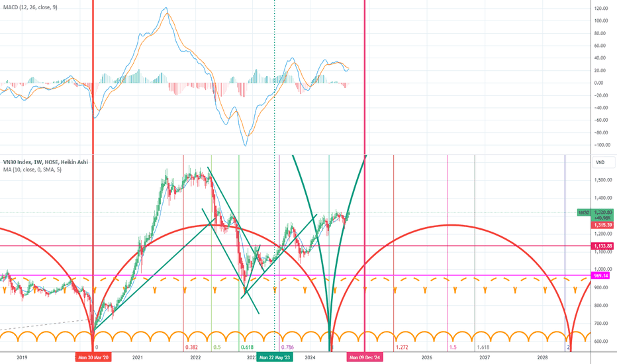Click the 0.786 Fibonacci time zone label
This screenshot has width=617, height=364.
point(287,347)
